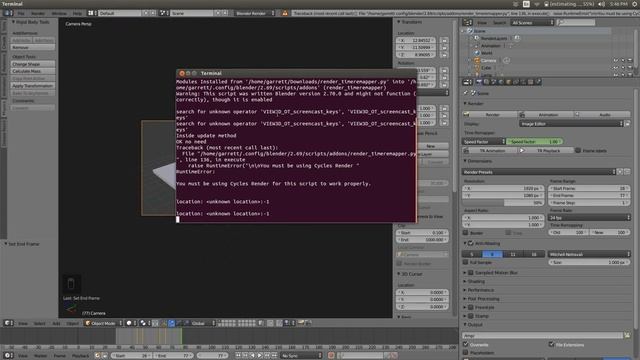The image size is (640, 360).
Task: Click the info editor type icon at top left
Action: click(x=8, y=13)
